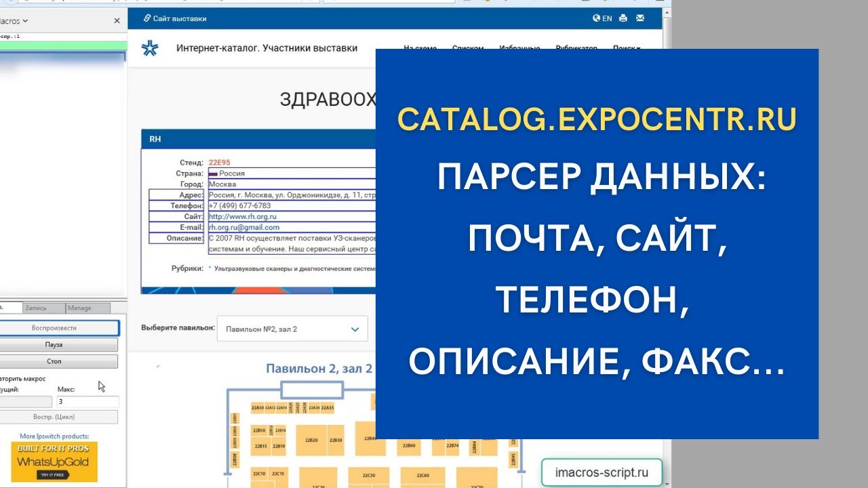This screenshot has width=868, height=488.
Task: Open the More Ipswitch products link
Action: tap(54, 436)
